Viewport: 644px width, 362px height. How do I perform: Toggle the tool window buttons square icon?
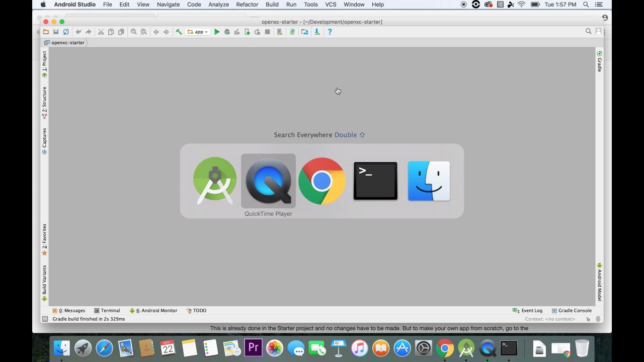coord(45,319)
